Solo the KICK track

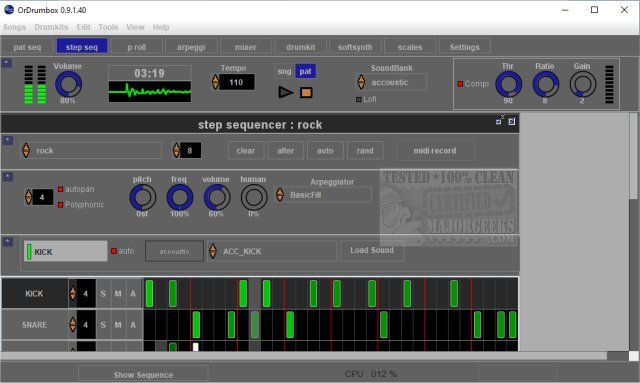[103, 294]
